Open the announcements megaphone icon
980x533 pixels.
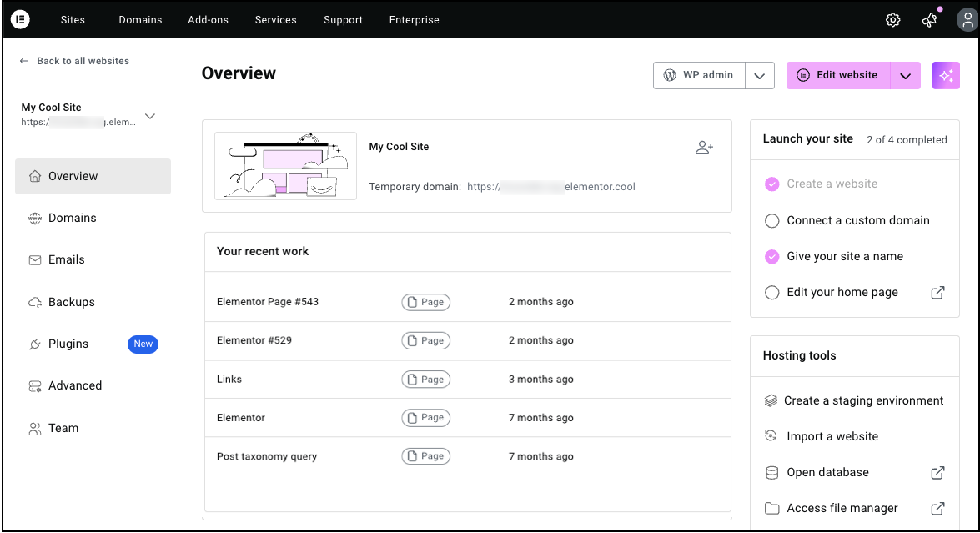(x=929, y=20)
